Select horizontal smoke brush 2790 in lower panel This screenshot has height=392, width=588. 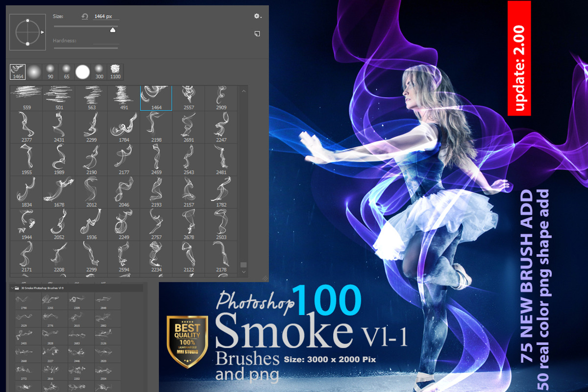[24, 302]
